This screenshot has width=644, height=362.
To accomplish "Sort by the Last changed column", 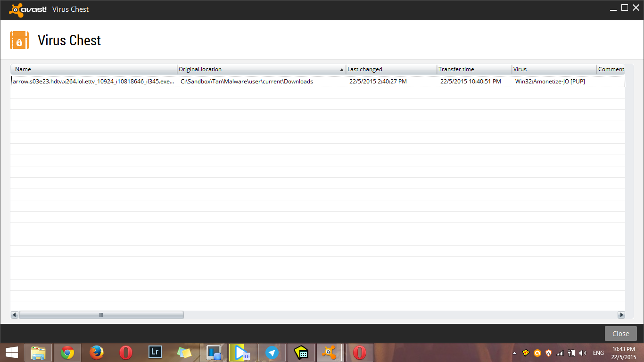I will click(391, 69).
